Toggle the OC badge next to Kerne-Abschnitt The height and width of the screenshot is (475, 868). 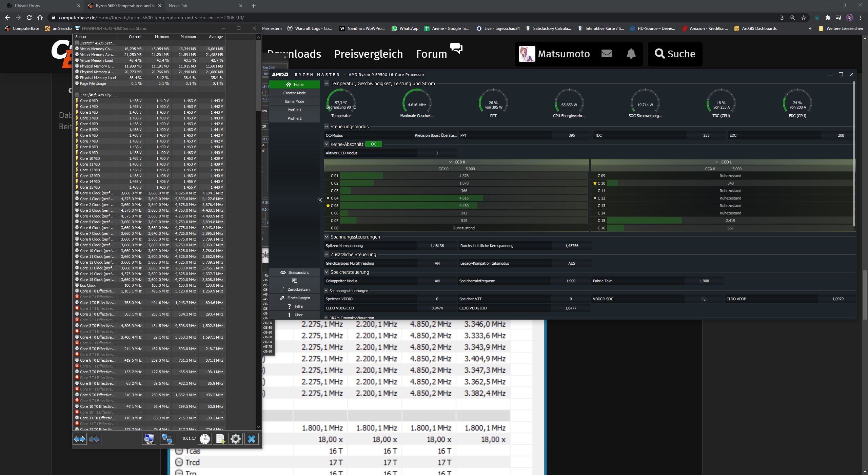pyautogui.click(x=373, y=144)
